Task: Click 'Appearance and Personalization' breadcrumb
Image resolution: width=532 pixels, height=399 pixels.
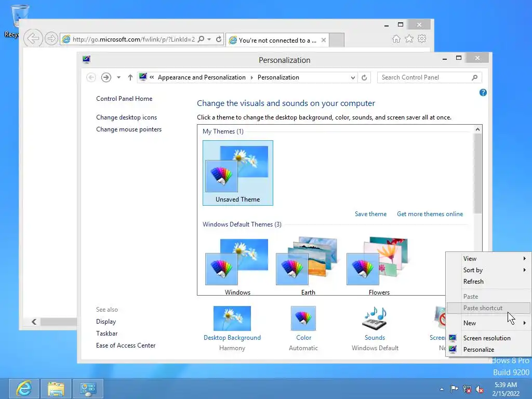Action: pyautogui.click(x=202, y=77)
